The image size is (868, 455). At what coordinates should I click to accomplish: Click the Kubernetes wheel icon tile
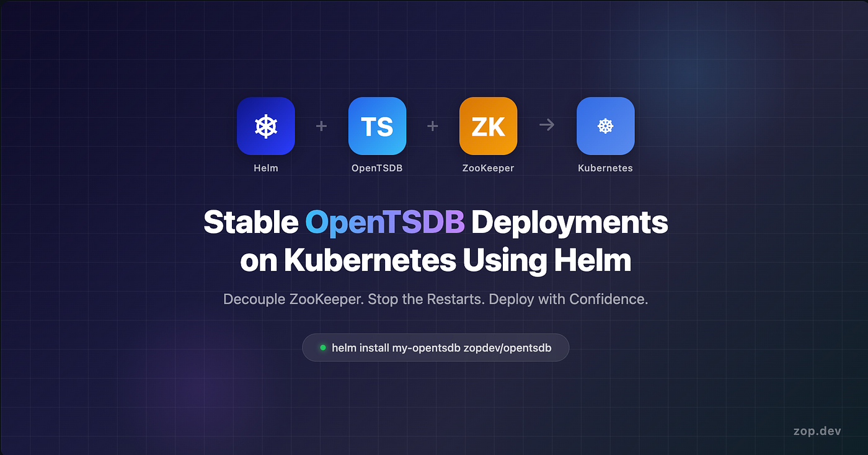coord(605,126)
